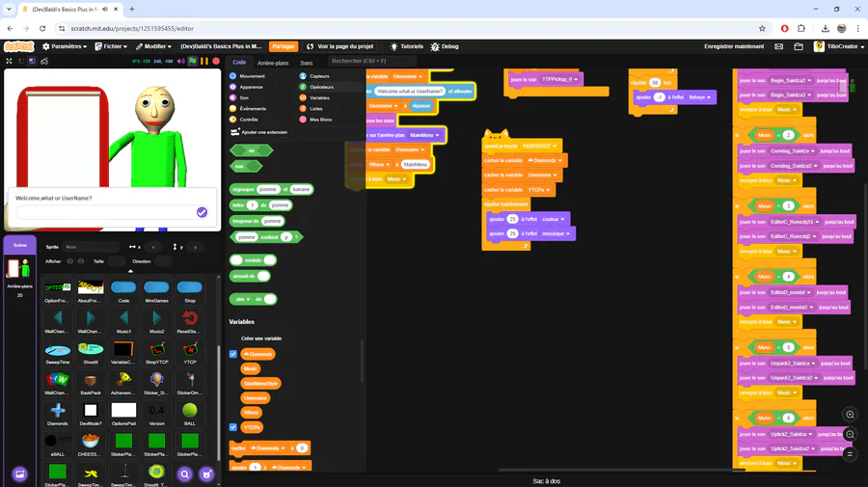
Task: Select the ShopYTCP sprite
Action: click(x=156, y=352)
